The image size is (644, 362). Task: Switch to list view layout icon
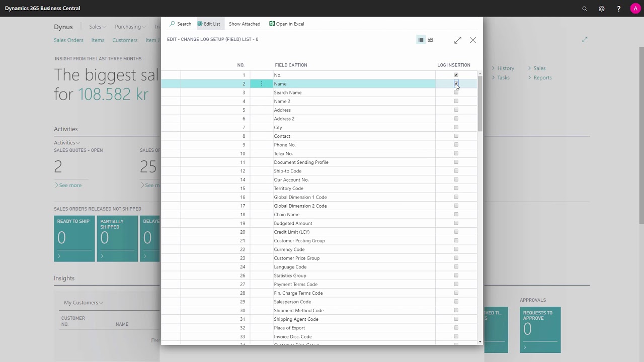(x=421, y=40)
